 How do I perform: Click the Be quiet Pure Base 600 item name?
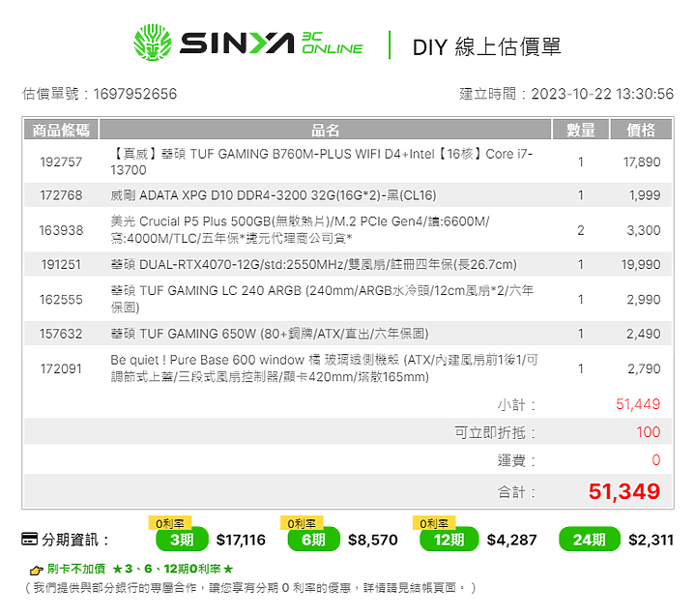(324, 368)
